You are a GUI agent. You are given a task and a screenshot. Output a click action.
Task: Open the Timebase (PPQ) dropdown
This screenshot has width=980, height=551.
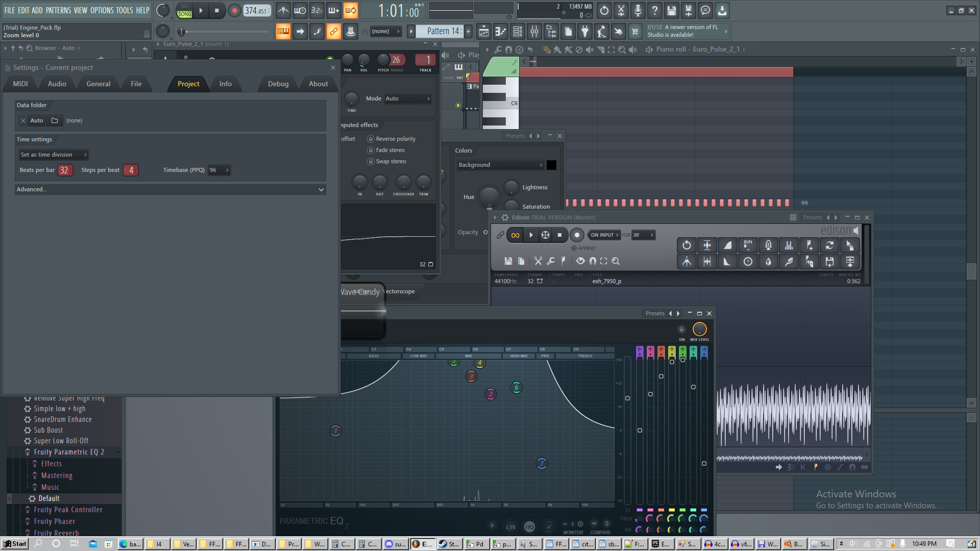coord(219,170)
